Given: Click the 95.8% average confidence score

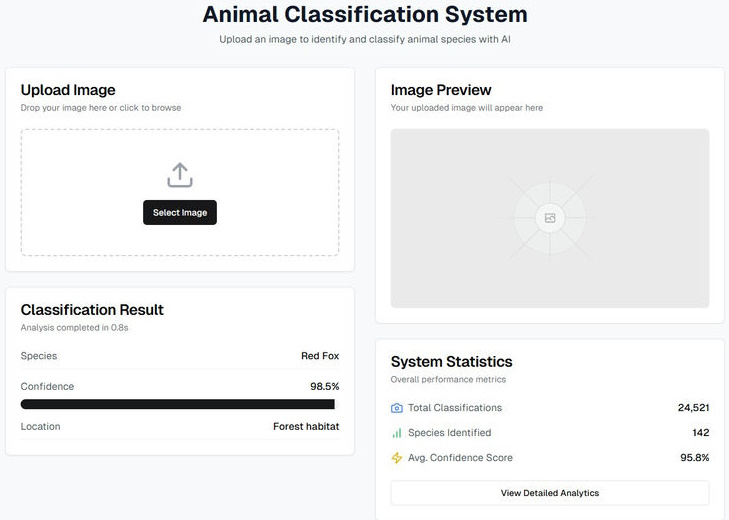Looking at the screenshot, I should 694,458.
